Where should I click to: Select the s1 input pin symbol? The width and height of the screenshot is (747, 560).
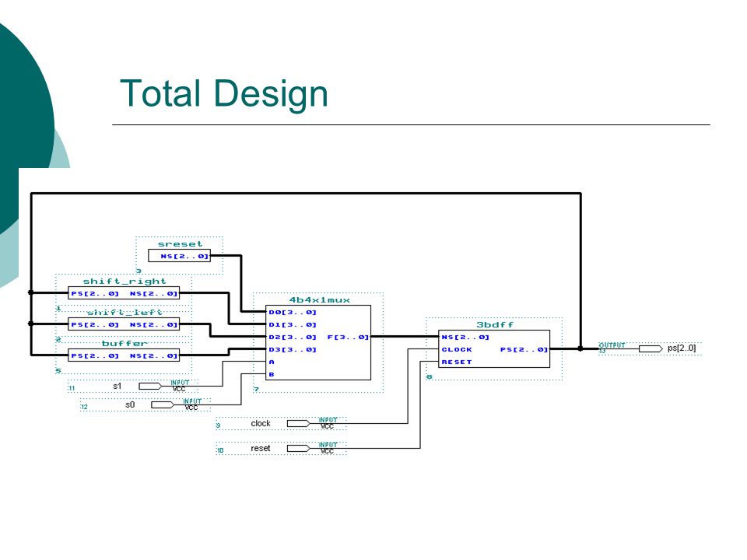pos(150,387)
